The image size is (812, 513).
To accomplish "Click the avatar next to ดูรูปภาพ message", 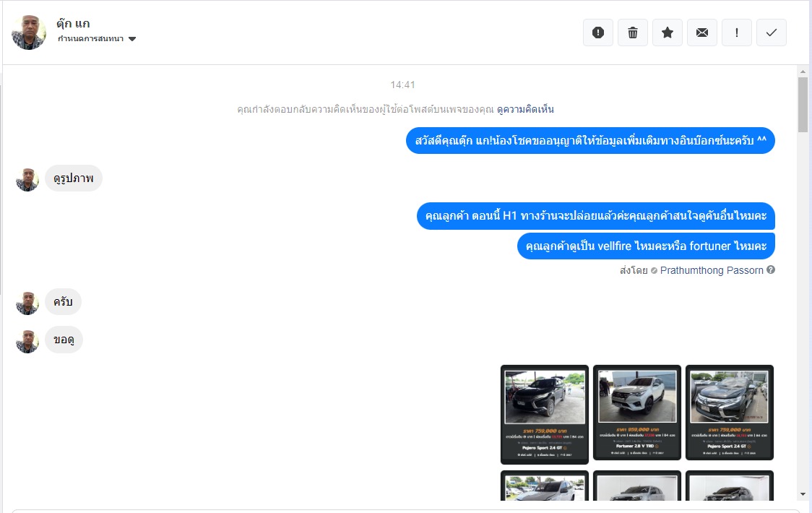I will pos(27,180).
